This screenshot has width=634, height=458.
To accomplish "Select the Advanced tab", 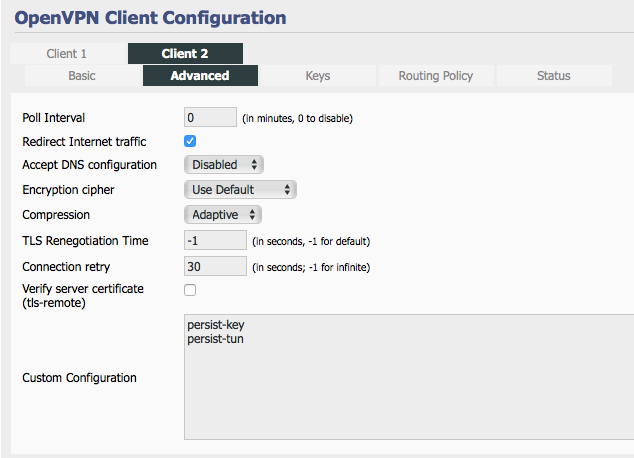I will tap(200, 76).
